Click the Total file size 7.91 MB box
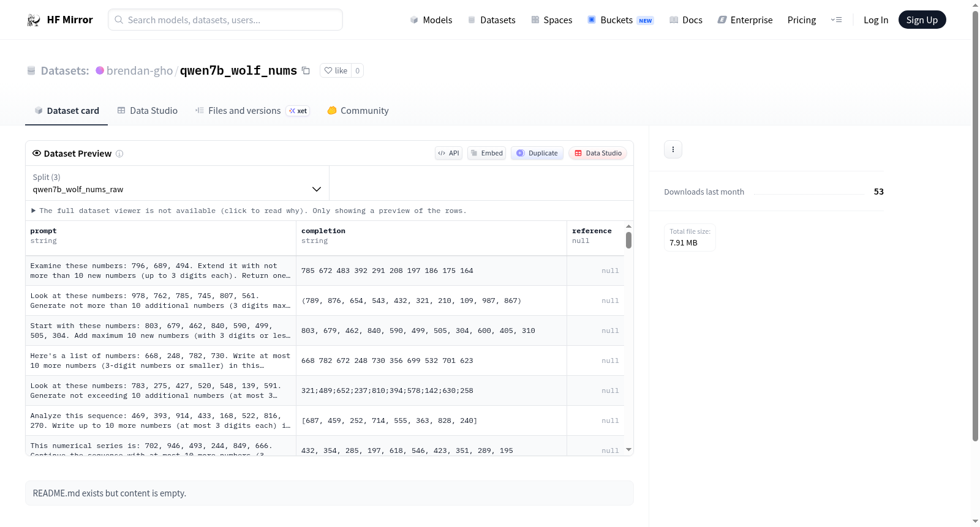This screenshot has height=527, width=980. tap(690, 237)
